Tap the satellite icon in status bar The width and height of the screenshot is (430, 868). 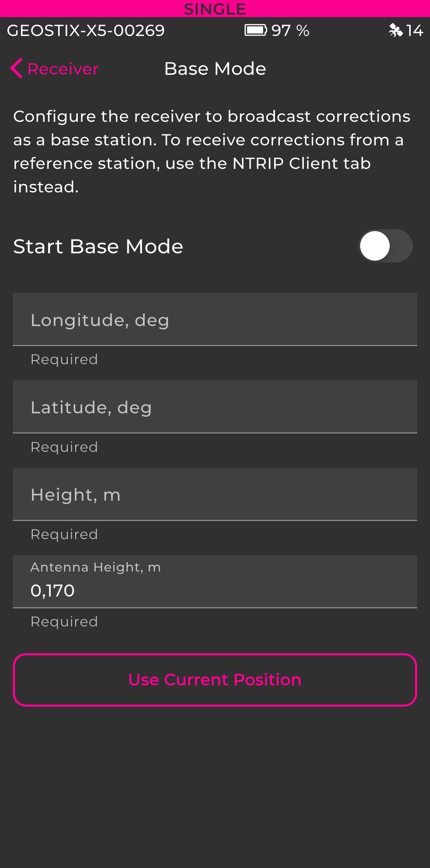pos(395,30)
